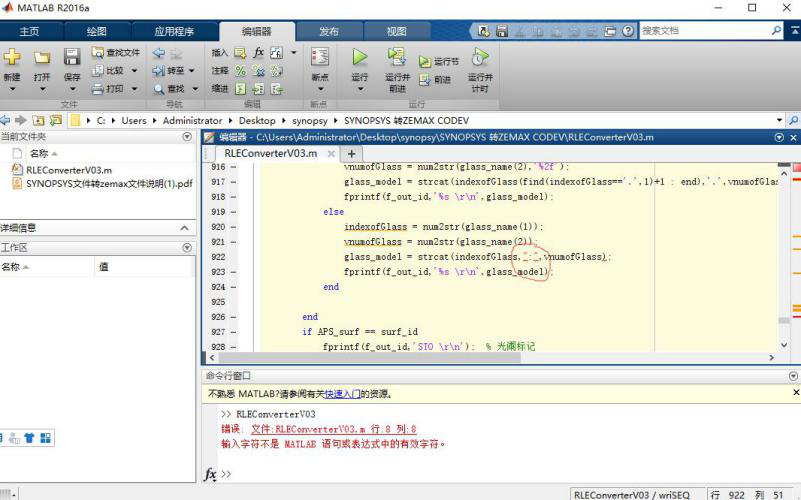The width and height of the screenshot is (801, 500).
Task: Click the wrap comments icon
Action: click(277, 70)
